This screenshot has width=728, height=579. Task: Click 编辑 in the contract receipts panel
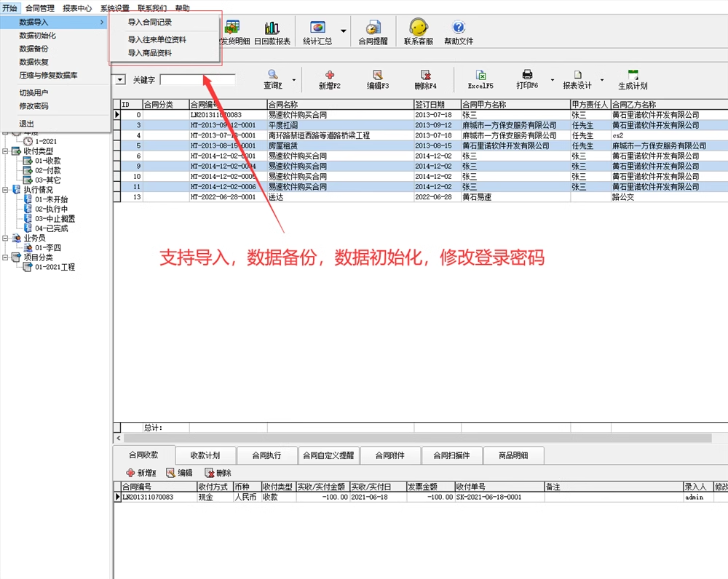179,473
